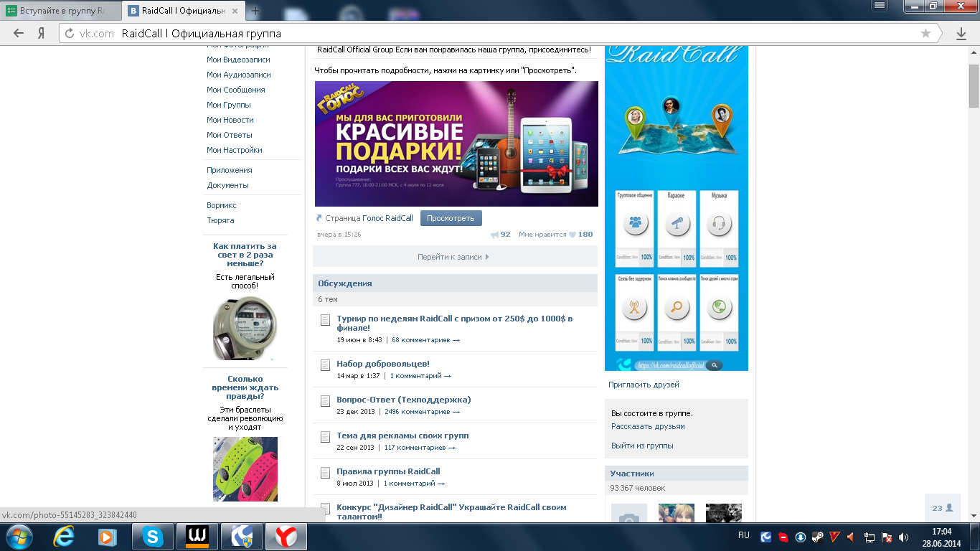Open 'Мои Настройки' in sidebar
Image resolution: width=980 pixels, height=551 pixels.
tap(235, 150)
